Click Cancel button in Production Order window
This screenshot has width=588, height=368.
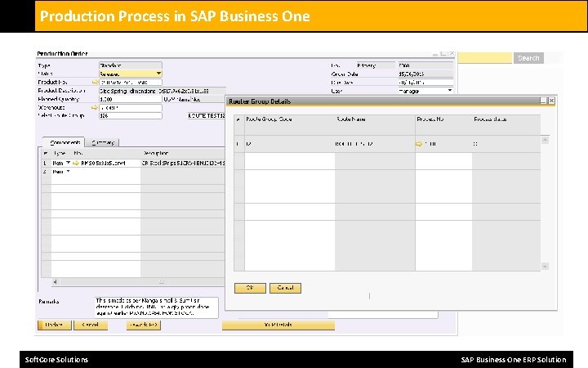(91, 325)
